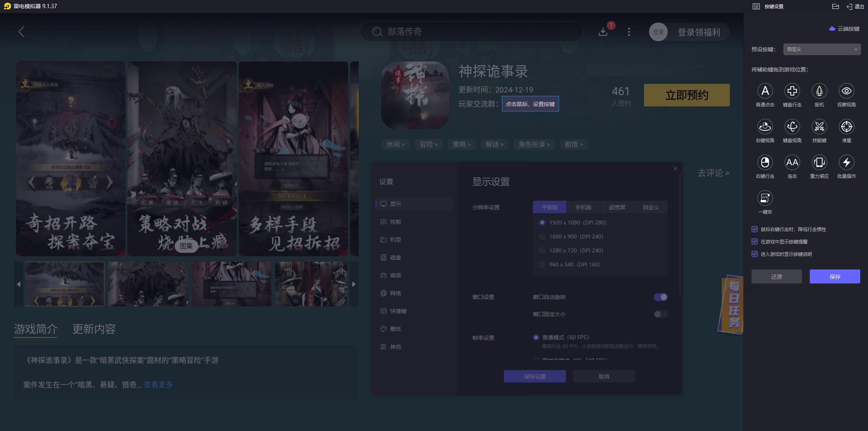Switch to 平板版 resolution tab
The height and width of the screenshot is (431, 868).
pyautogui.click(x=550, y=207)
